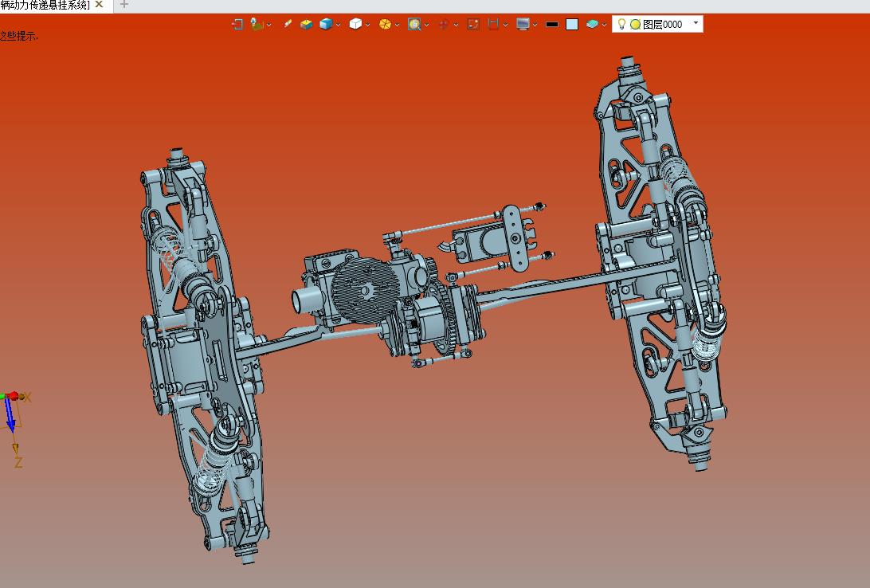The image size is (870, 588).
Task: Click the magnifier zoom tool icon
Action: coord(414,24)
